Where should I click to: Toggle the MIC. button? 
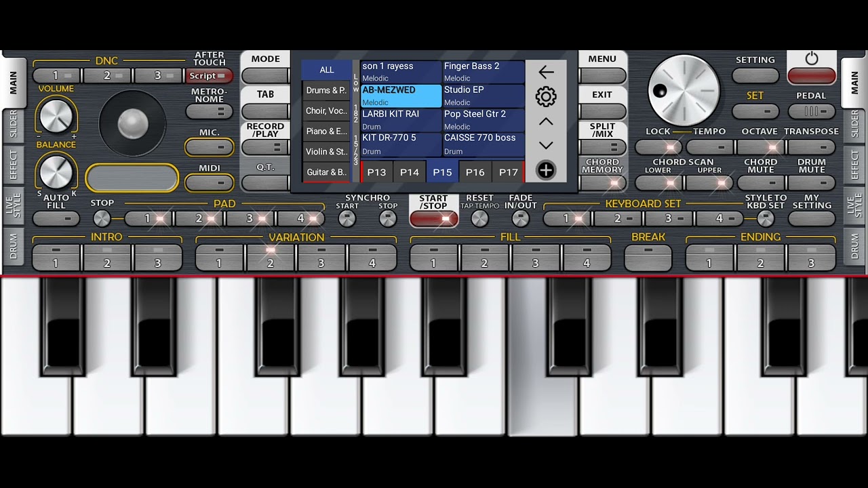click(x=210, y=147)
